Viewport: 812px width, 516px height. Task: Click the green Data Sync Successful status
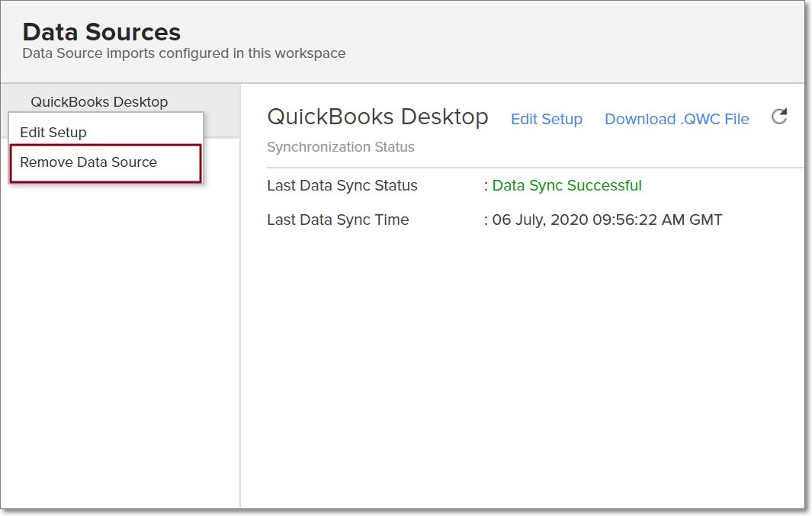[x=566, y=185]
